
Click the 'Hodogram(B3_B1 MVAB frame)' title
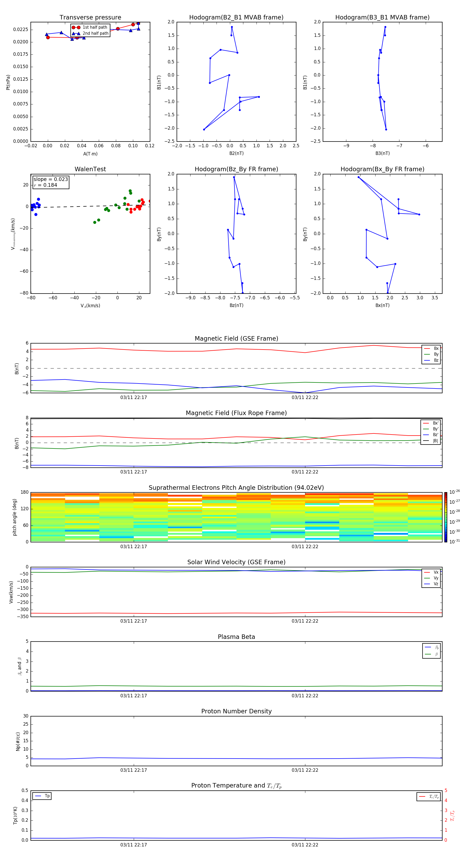(x=382, y=18)
